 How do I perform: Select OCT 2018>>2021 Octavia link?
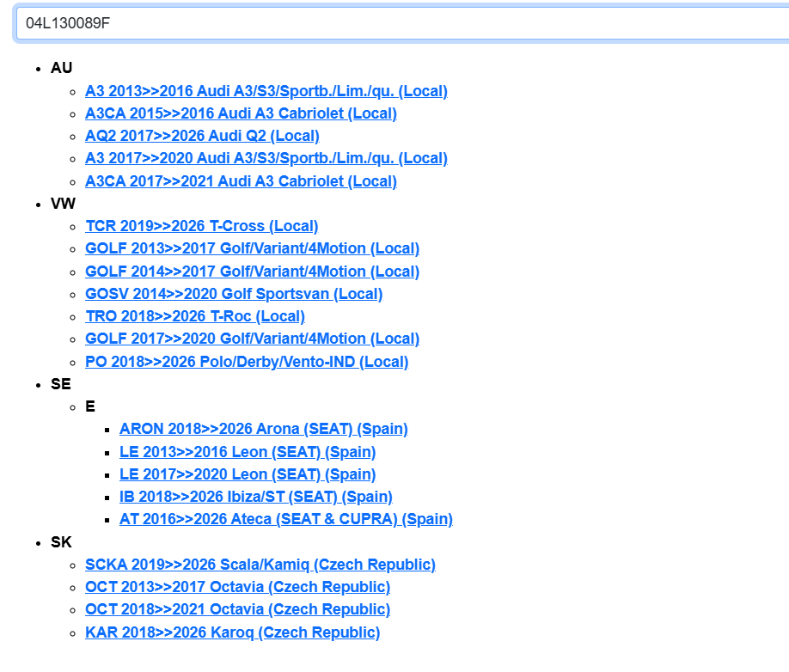coord(237,609)
